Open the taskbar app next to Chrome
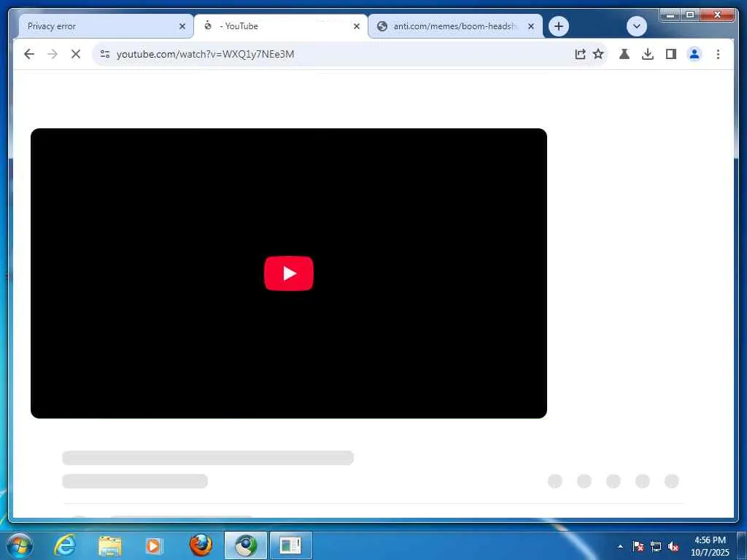747x560 pixels. [290, 545]
